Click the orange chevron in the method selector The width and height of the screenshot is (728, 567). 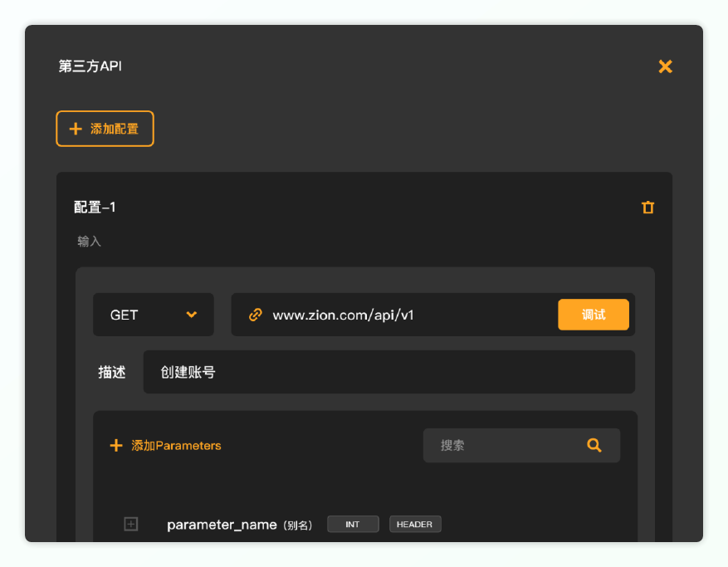191,315
